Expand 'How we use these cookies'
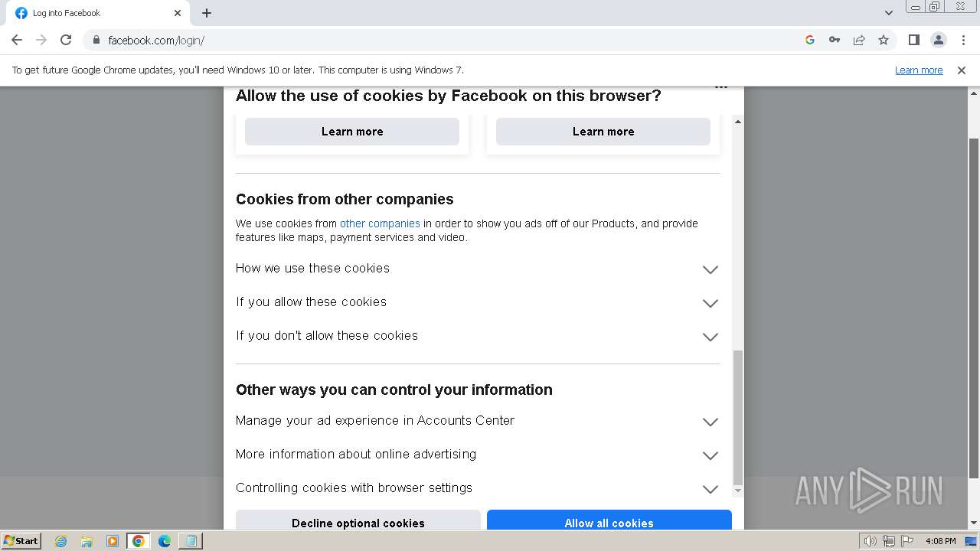The image size is (980, 551). tap(710, 269)
